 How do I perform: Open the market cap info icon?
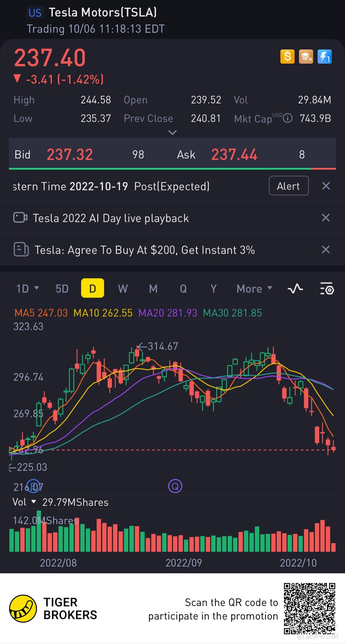(287, 118)
